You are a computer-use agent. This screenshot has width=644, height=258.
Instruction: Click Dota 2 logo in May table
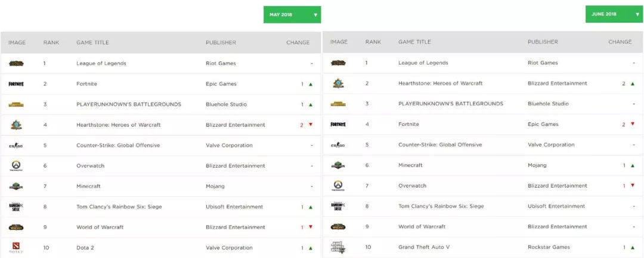(x=16, y=248)
